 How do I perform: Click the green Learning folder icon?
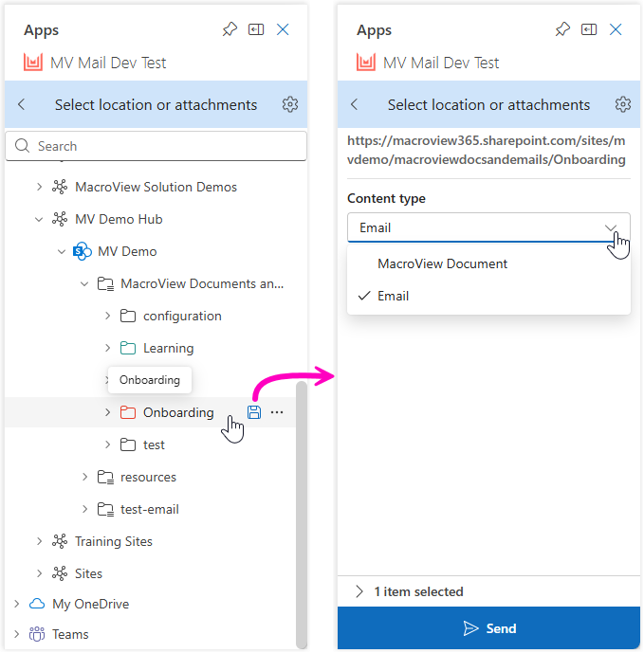[128, 348]
